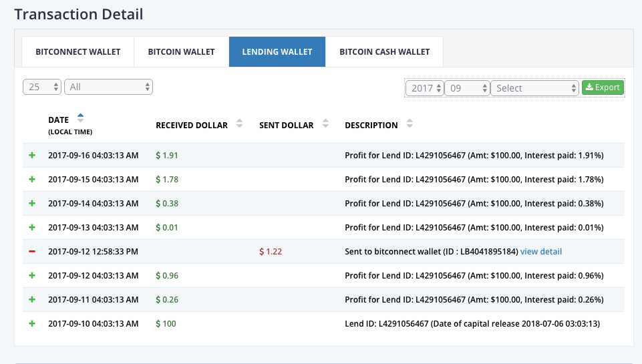Image resolution: width=642 pixels, height=364 pixels.
Task: Expand the 2017-09-14 transaction row plus icon
Action: click(32, 204)
